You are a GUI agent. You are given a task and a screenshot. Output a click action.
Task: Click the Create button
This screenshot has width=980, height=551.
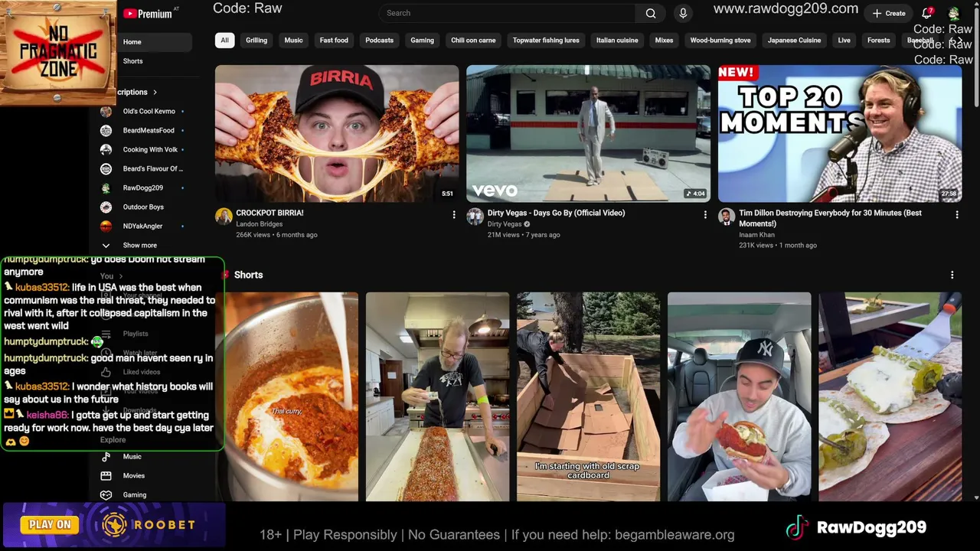[x=888, y=13]
